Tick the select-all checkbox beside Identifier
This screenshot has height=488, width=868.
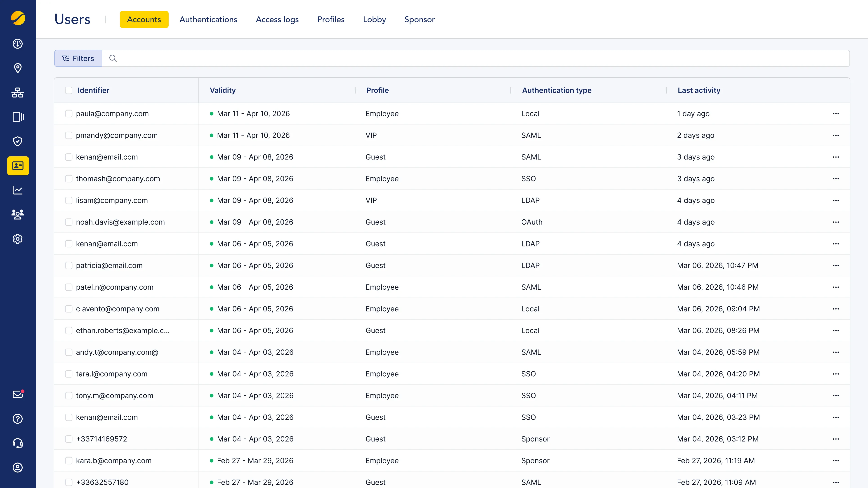click(x=69, y=90)
